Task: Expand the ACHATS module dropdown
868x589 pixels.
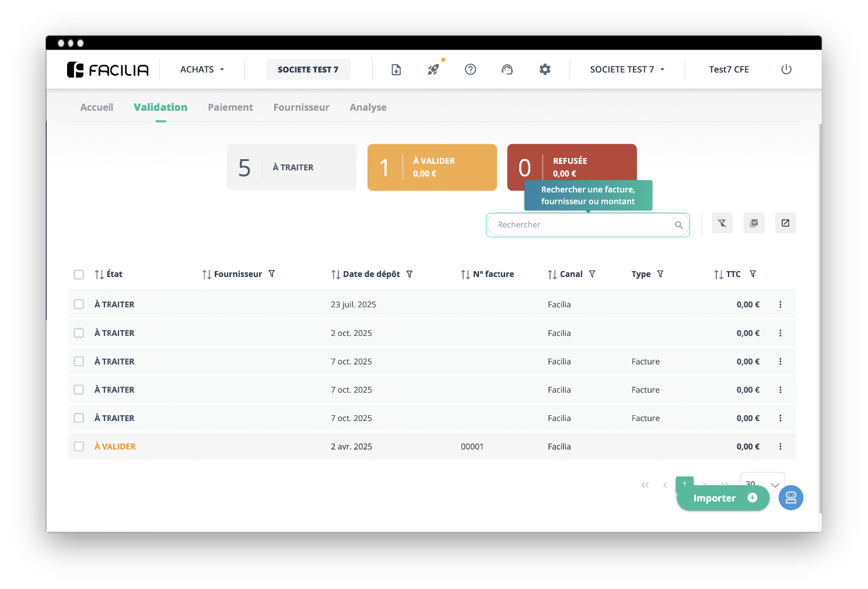Action: point(202,69)
